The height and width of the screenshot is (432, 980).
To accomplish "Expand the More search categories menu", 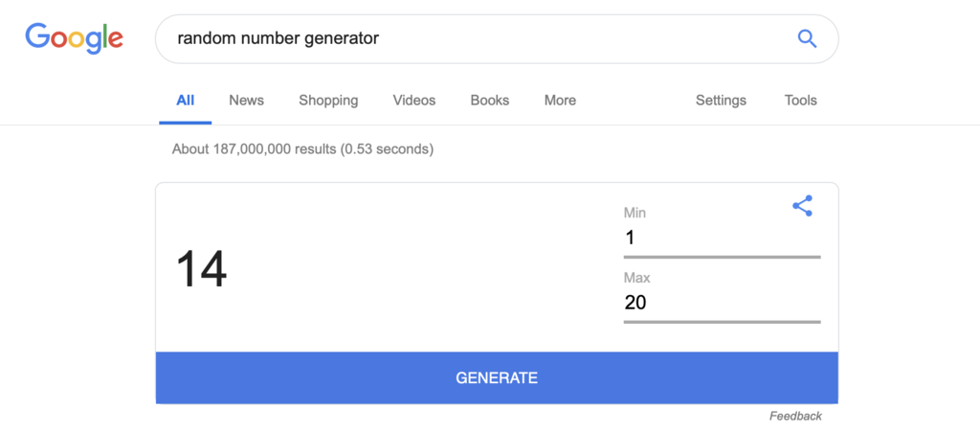I will (x=560, y=100).
